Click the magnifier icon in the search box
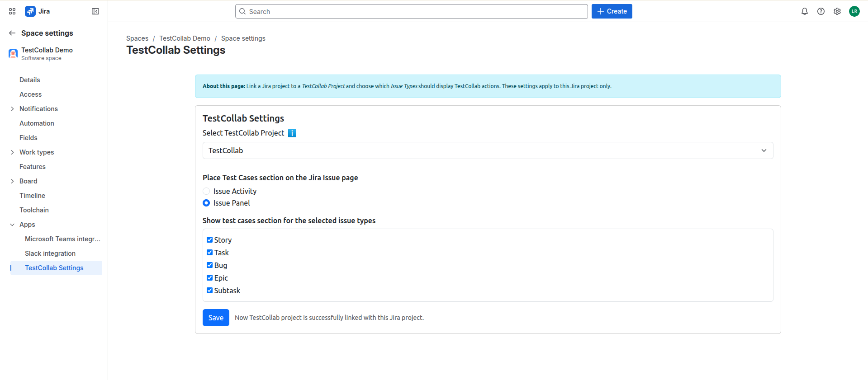The height and width of the screenshot is (380, 868). [242, 11]
